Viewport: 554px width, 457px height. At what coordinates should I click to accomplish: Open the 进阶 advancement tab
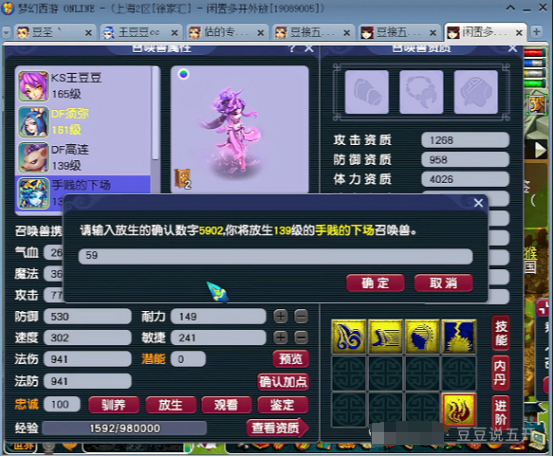pyautogui.click(x=501, y=412)
